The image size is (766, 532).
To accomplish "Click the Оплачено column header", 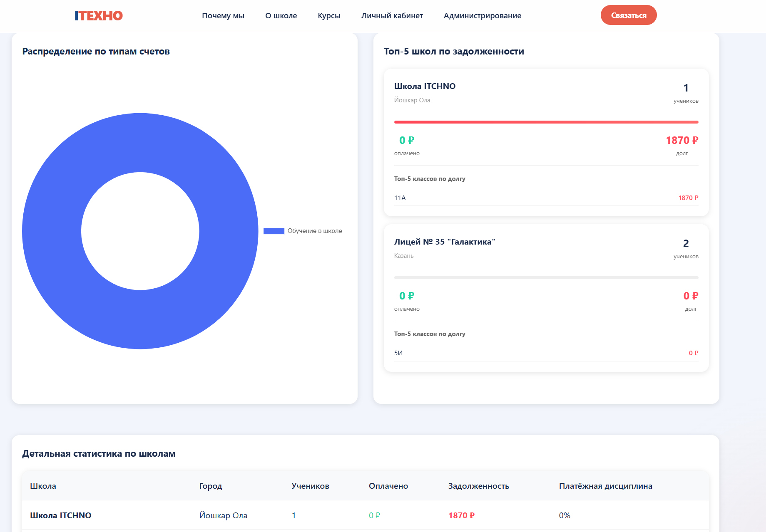I will click(388, 486).
